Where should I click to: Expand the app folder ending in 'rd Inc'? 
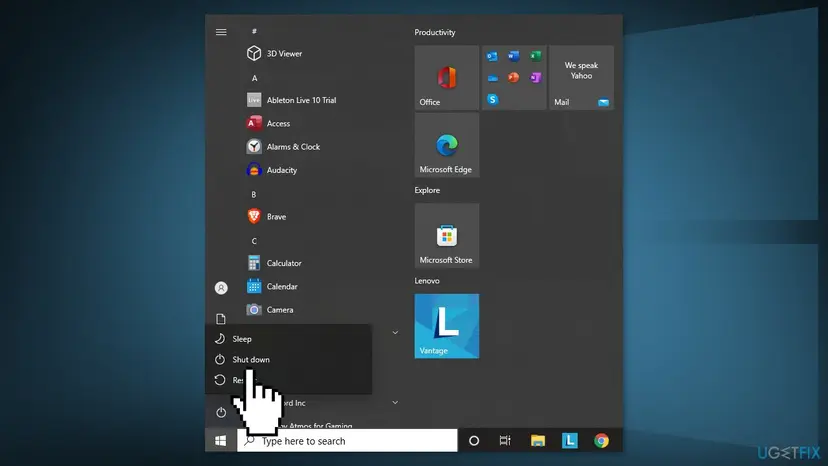(x=395, y=403)
